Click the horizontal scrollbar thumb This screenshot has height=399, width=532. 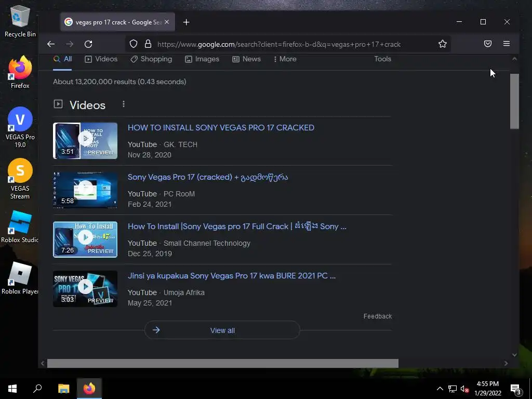click(222, 363)
